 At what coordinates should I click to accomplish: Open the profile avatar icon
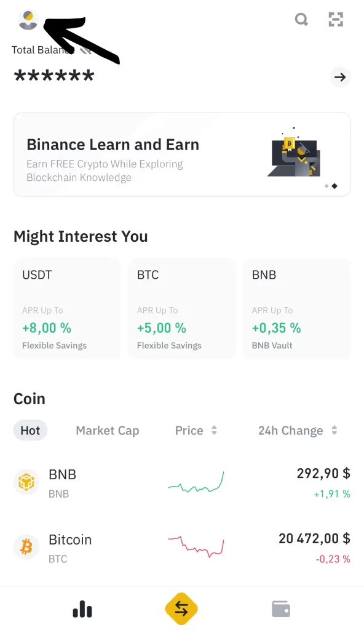pyautogui.click(x=28, y=20)
